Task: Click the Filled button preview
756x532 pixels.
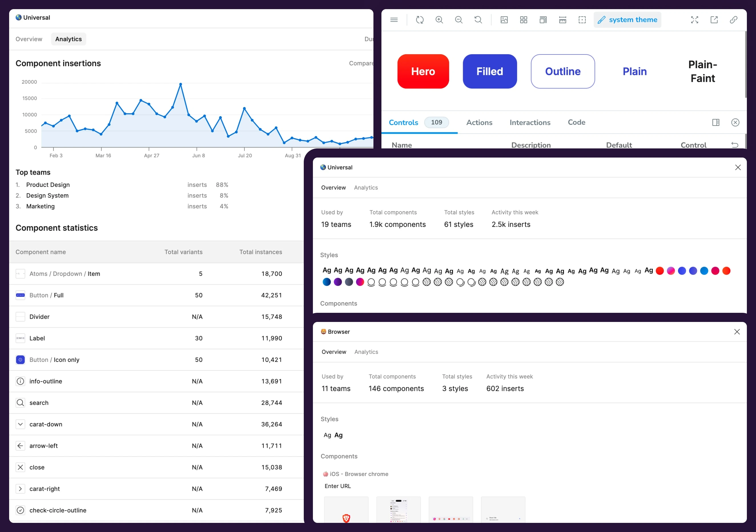Action: point(489,71)
